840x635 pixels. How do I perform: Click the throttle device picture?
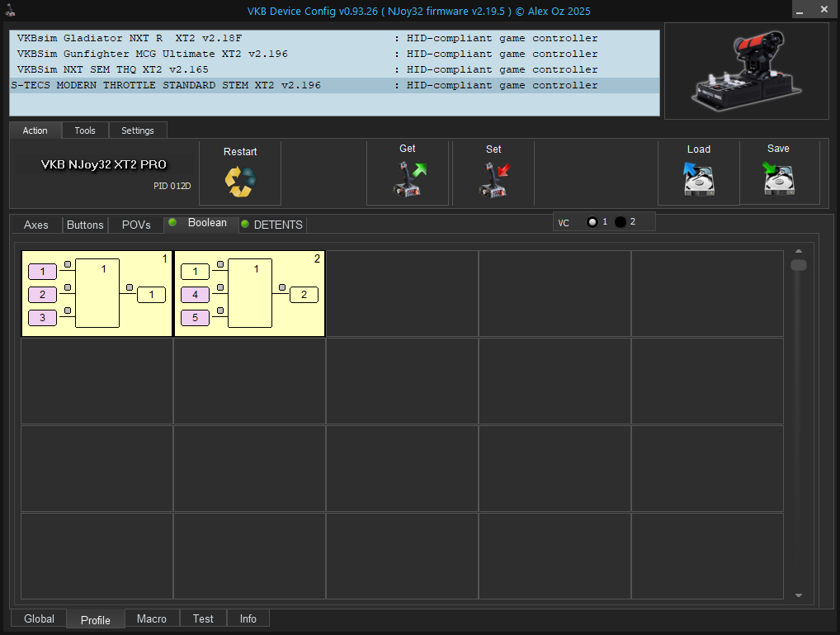[x=746, y=71]
